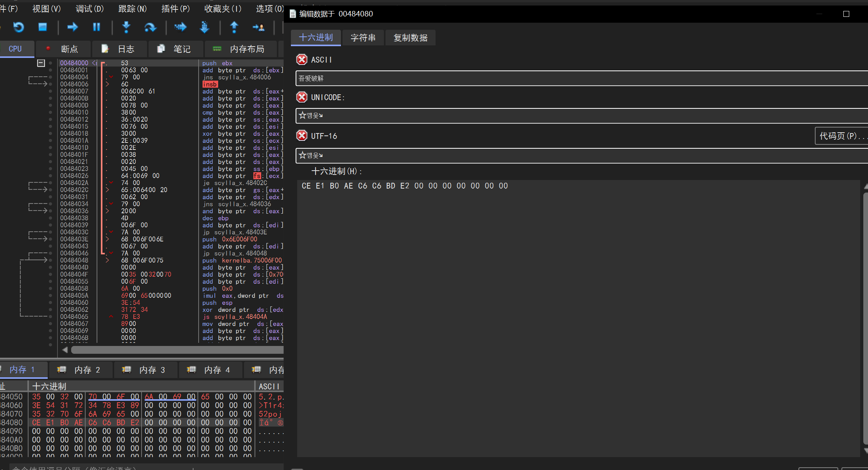Click the '52poj' ASCII text in dump
The width and height of the screenshot is (868, 470).
pyautogui.click(x=270, y=414)
